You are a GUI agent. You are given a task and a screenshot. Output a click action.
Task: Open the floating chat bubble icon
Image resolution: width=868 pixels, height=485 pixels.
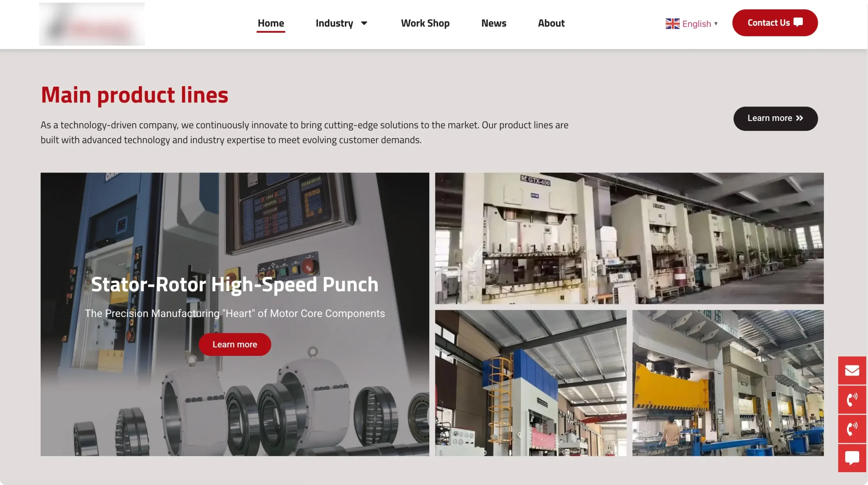[x=852, y=458]
